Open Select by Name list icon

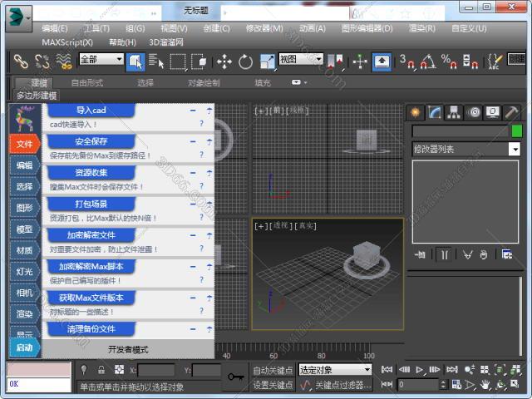click(156, 62)
